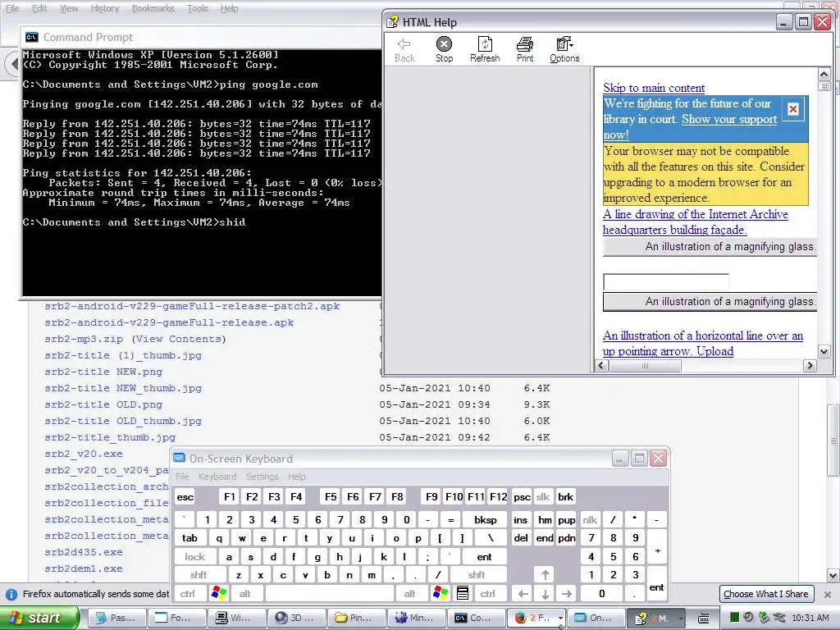Toggle the left ctrl key on On-Screen Keyboard
The width and height of the screenshot is (840, 630).
click(188, 594)
